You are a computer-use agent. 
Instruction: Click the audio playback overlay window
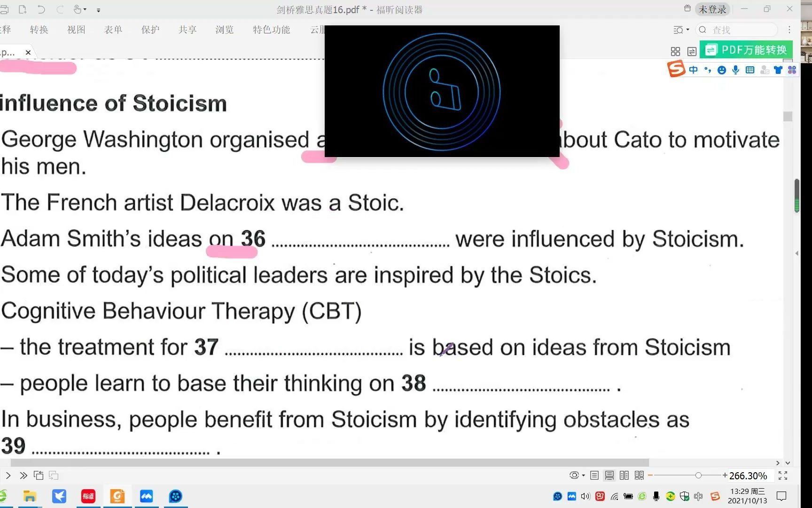click(442, 91)
